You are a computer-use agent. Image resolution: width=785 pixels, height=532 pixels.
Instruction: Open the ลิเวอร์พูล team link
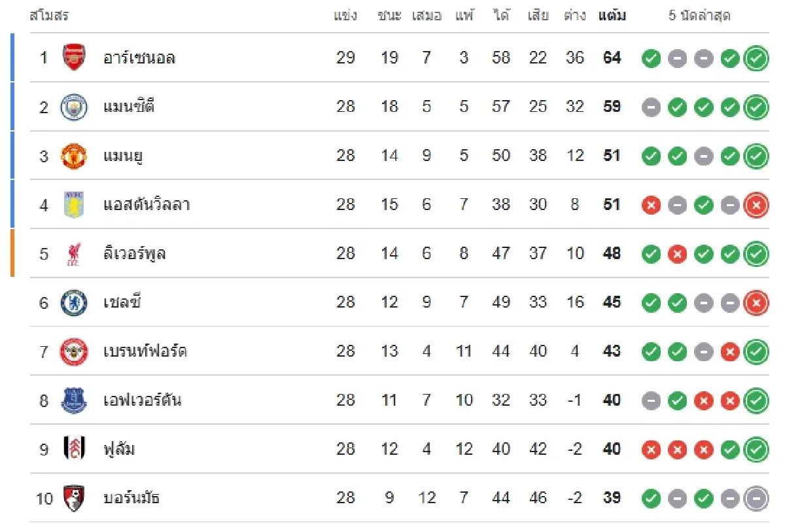click(x=134, y=254)
